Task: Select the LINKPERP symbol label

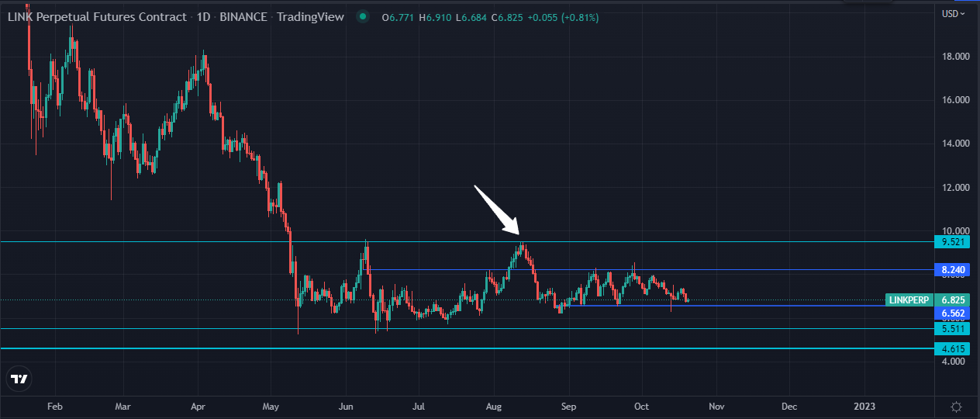Action: (x=909, y=300)
